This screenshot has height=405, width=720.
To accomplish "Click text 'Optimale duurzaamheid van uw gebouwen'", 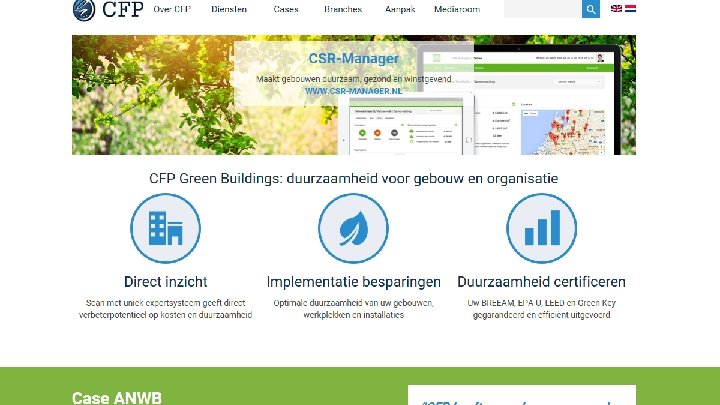I will point(354,303).
